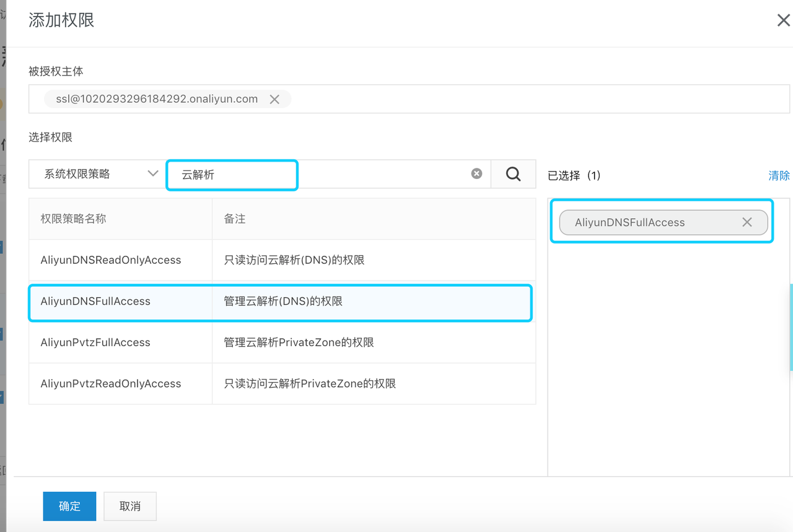
Task: Click the 管理云解析(DNS)的权限 description cell
Action: pyautogui.click(x=283, y=302)
